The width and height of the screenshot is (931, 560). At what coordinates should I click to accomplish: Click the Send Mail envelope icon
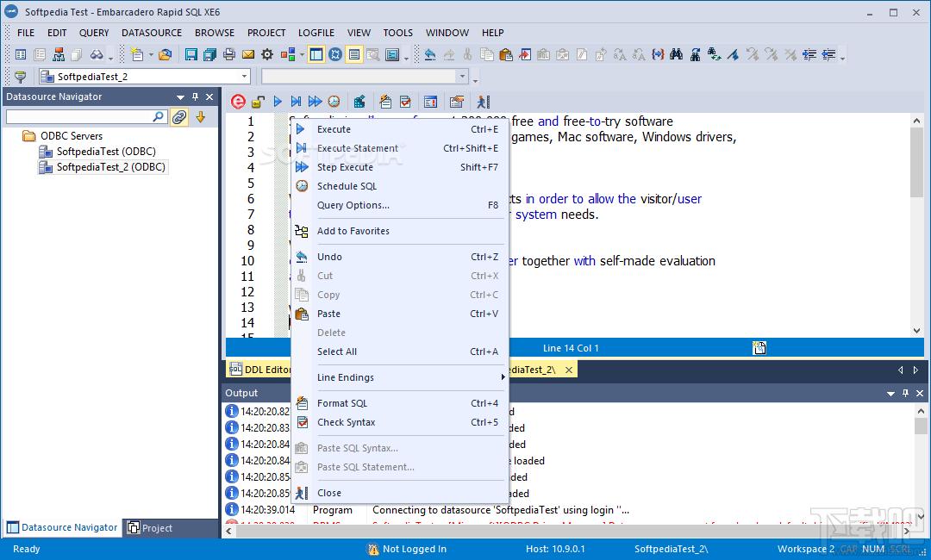pyautogui.click(x=248, y=54)
